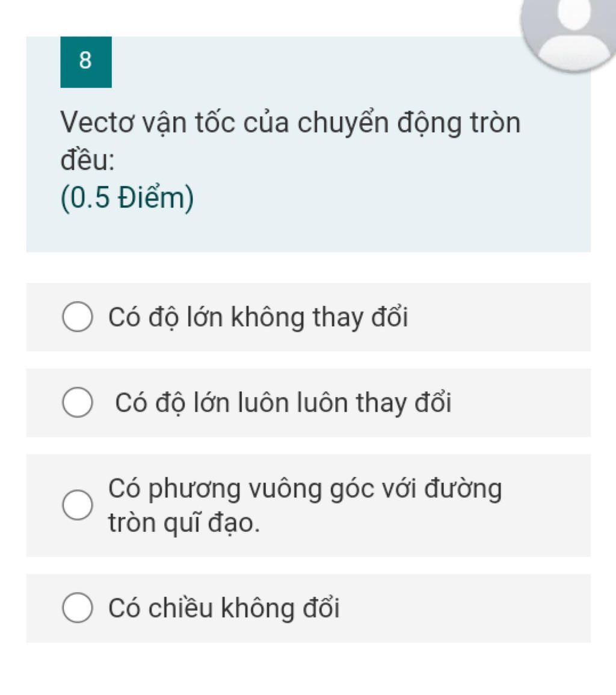Click the answer text 'Có độ lớn không thay đổi'
This screenshot has width=616, height=695.
coord(258,317)
